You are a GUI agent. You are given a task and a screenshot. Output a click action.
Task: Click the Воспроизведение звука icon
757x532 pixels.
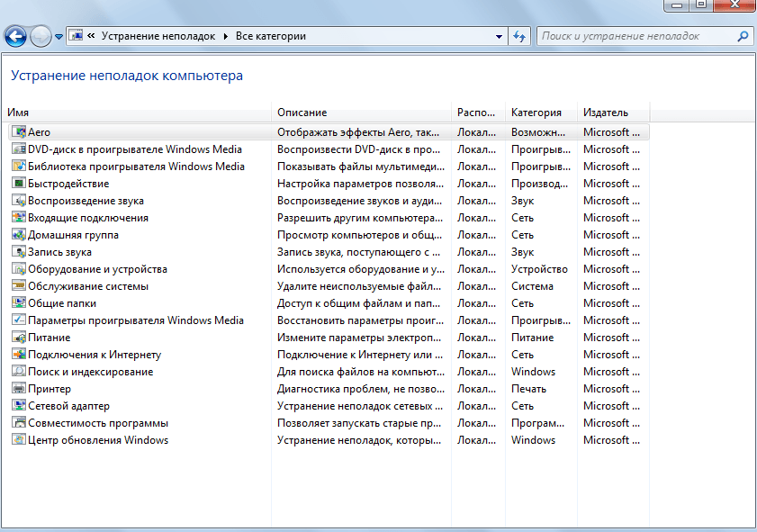19,201
